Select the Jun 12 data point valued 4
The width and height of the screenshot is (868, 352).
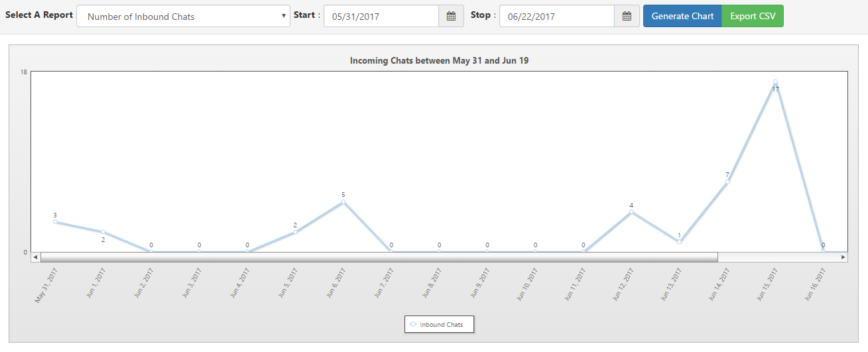click(x=631, y=212)
